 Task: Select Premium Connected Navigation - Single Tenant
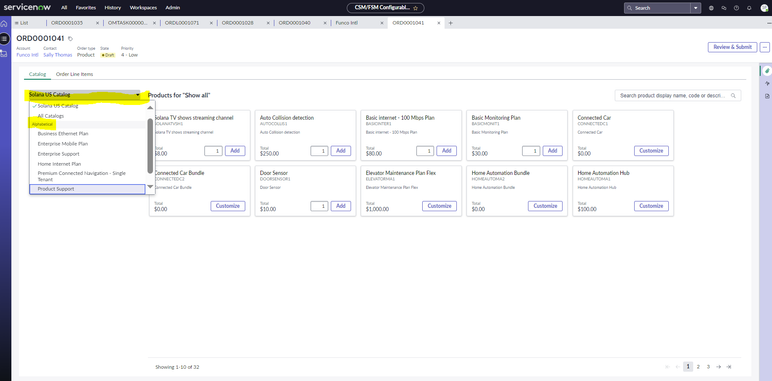click(81, 176)
